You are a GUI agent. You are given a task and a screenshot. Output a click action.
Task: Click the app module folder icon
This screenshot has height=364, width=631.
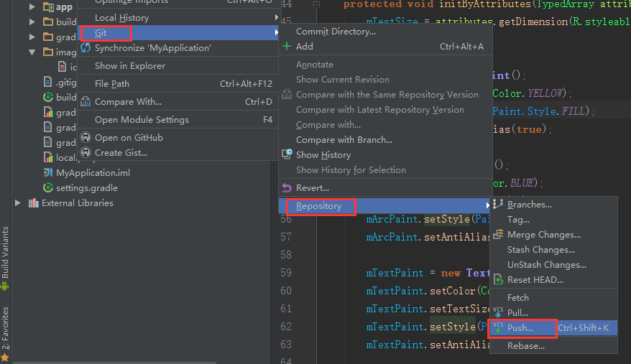[x=48, y=7]
